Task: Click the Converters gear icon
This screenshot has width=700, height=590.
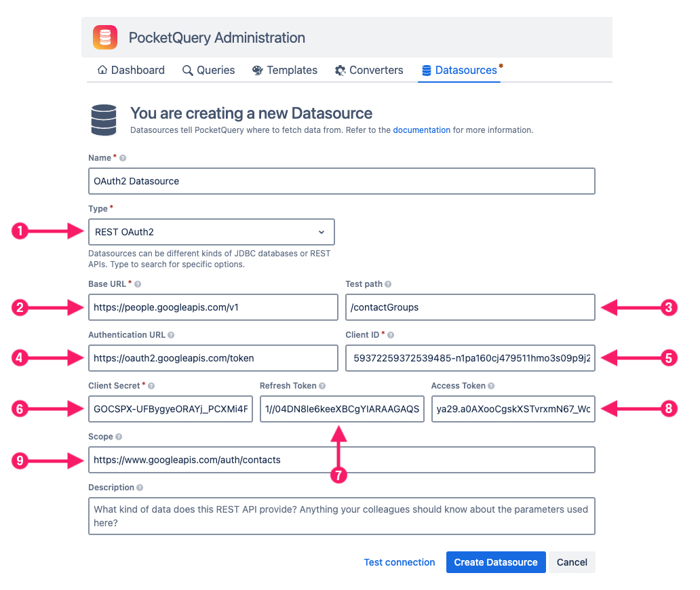Action: coord(340,70)
